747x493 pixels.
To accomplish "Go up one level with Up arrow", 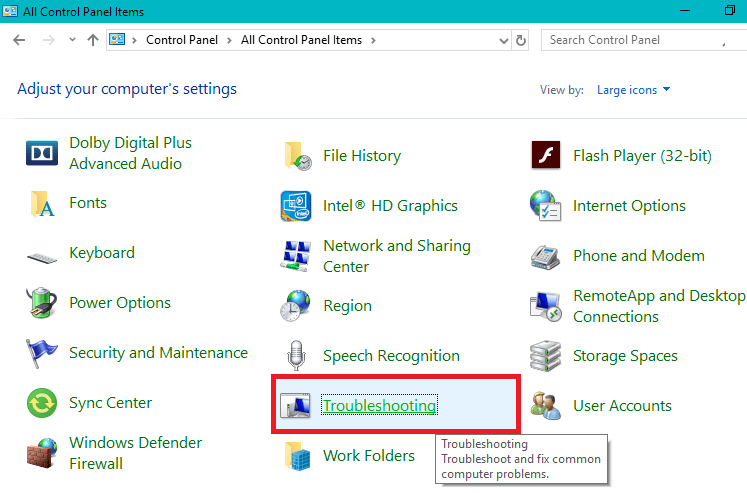I will pyautogui.click(x=93, y=41).
